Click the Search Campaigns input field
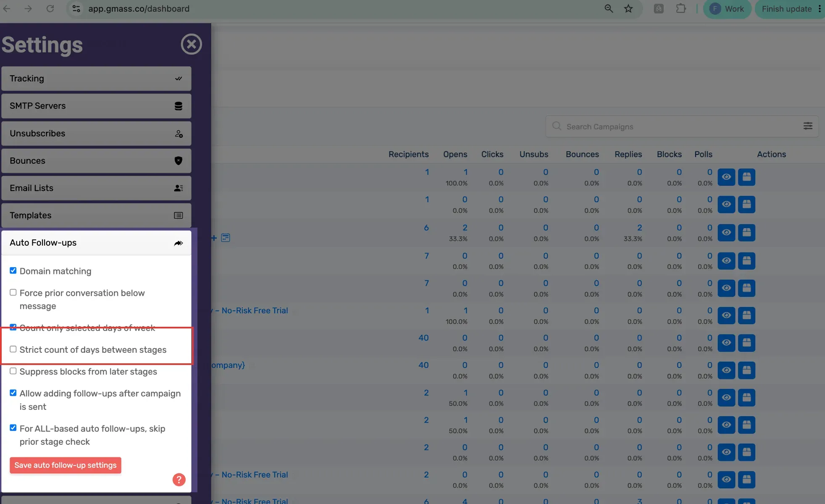The width and height of the screenshot is (825, 504). point(681,126)
